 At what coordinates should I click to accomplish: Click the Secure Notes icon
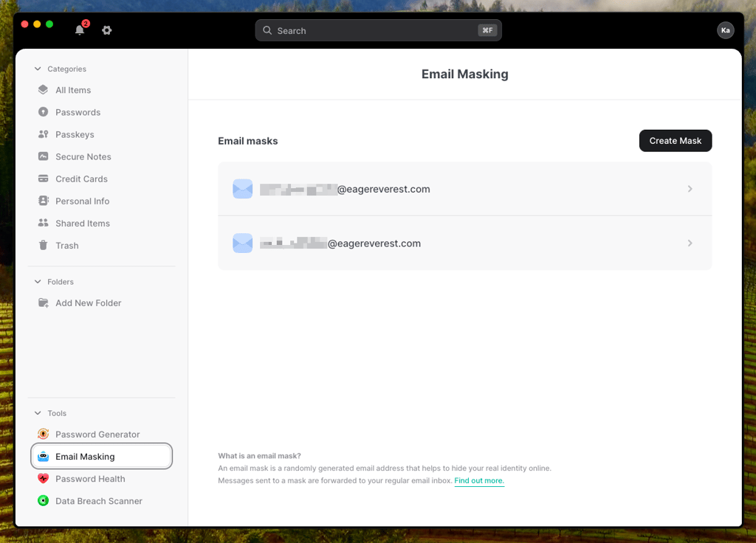click(44, 156)
